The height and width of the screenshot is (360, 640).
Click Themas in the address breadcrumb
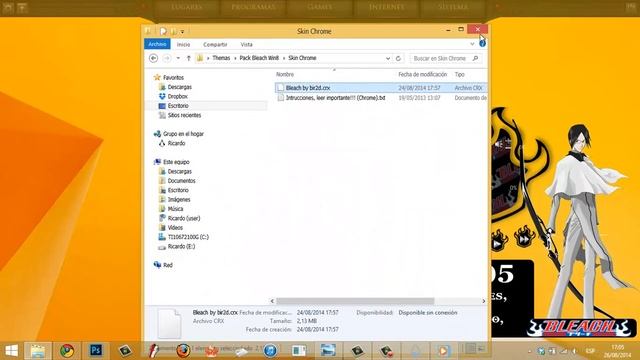click(221, 58)
